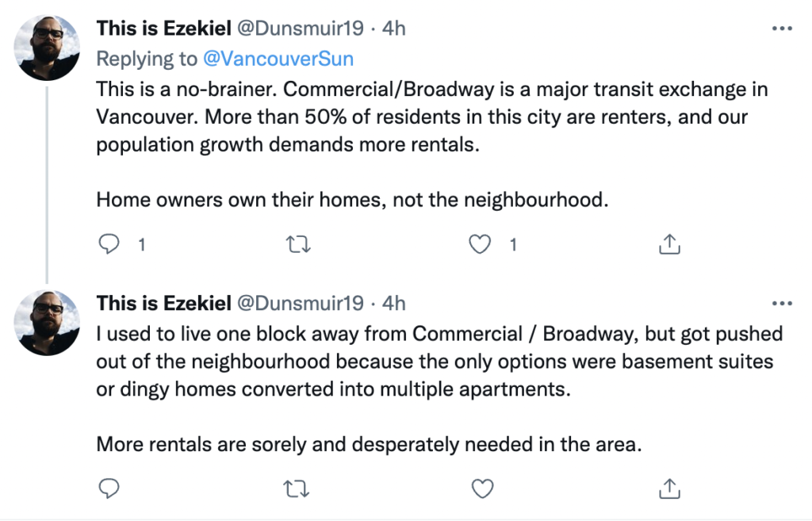This screenshot has height=521, width=812.
Task: Open the profile photo of the second tweet
Action: (47, 323)
